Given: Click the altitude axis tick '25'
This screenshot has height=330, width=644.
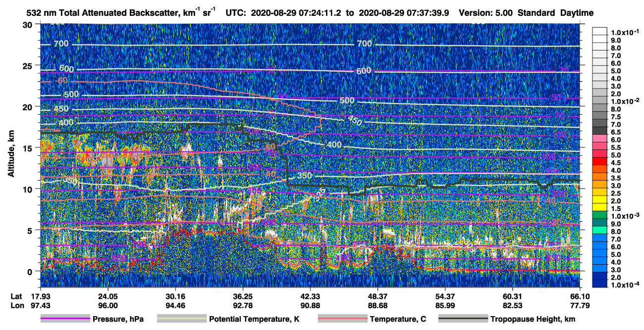Looking at the screenshot, I should point(28,65).
